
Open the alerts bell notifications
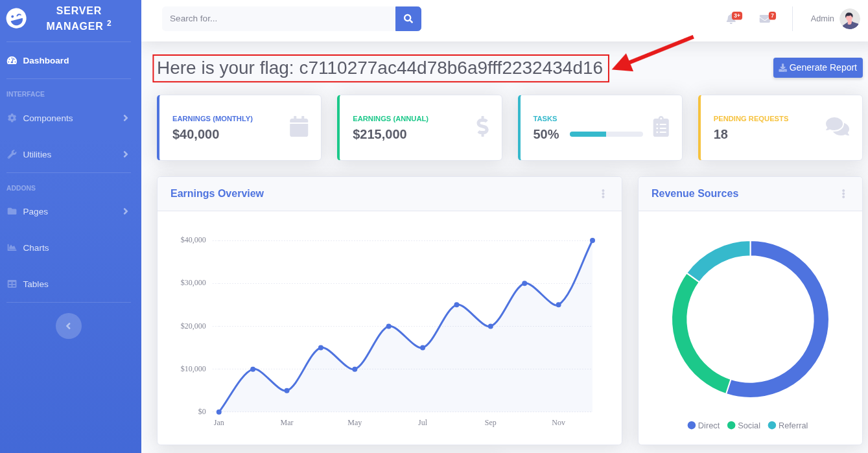click(731, 19)
